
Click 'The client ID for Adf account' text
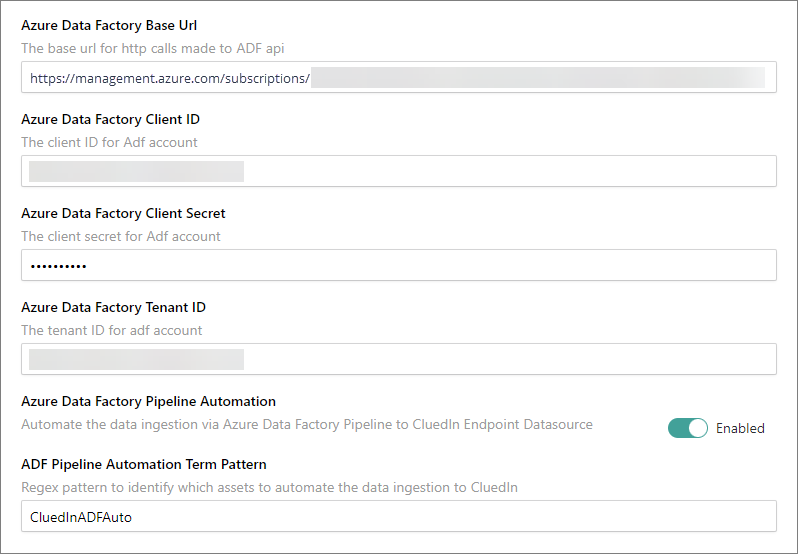(x=109, y=142)
